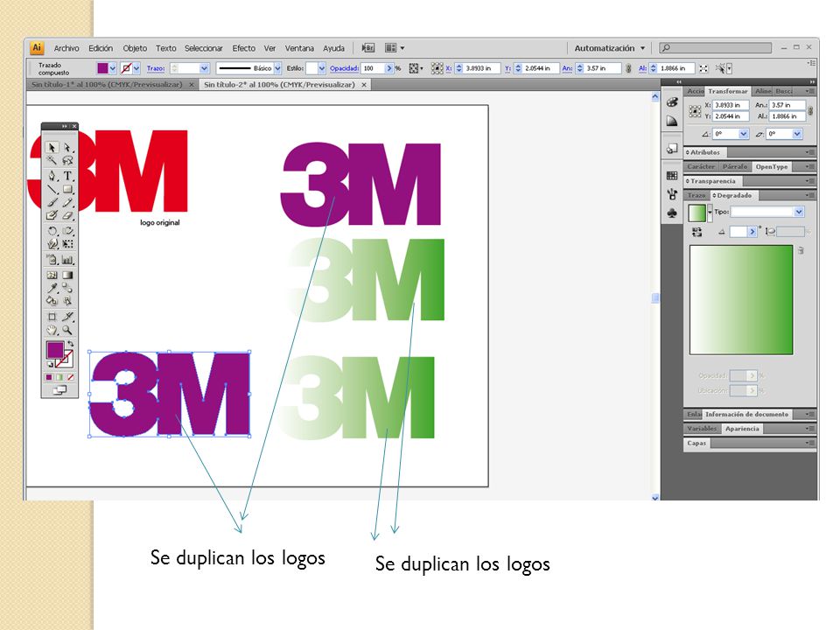Pick the Rotate tool
The height and width of the screenshot is (630, 840).
(x=52, y=231)
